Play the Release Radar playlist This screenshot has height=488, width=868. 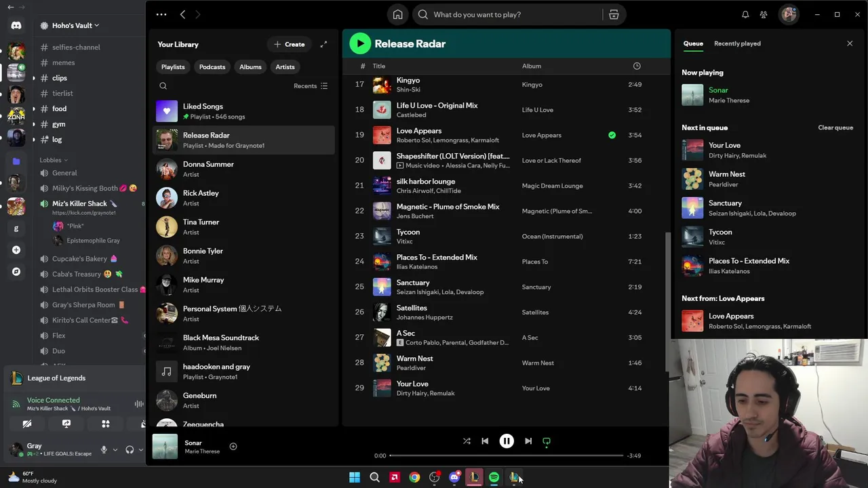(x=360, y=43)
